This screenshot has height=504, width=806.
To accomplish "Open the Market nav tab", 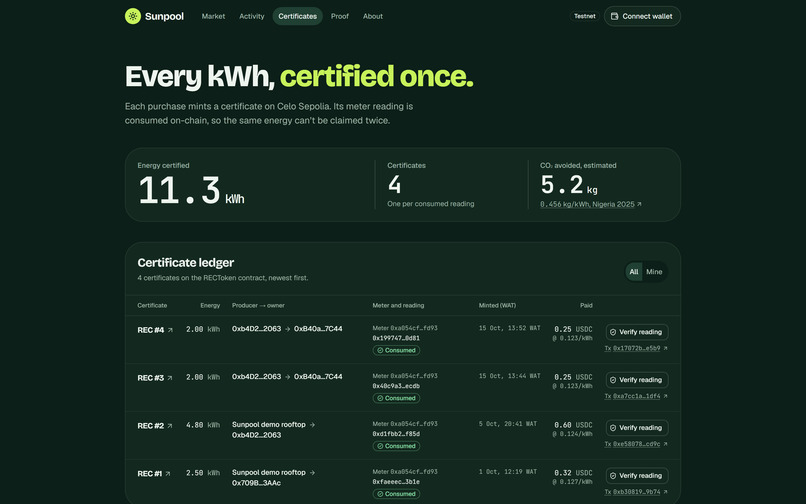I will tap(213, 16).
